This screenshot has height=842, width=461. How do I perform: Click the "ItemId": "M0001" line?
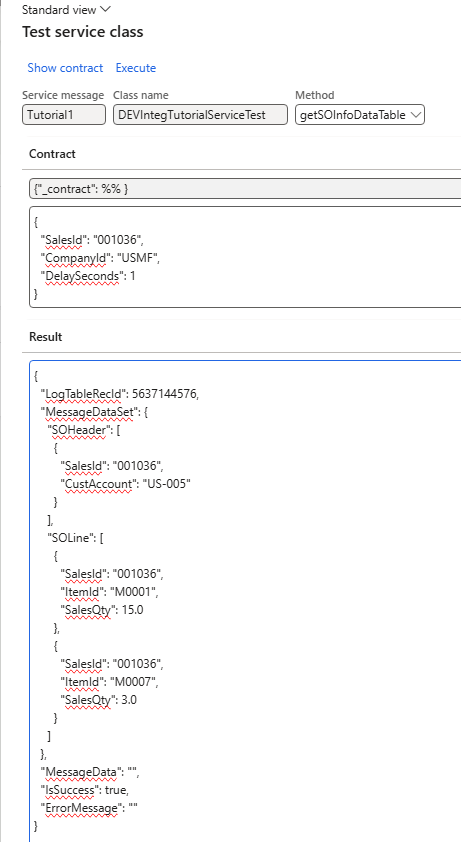pyautogui.click(x=110, y=592)
